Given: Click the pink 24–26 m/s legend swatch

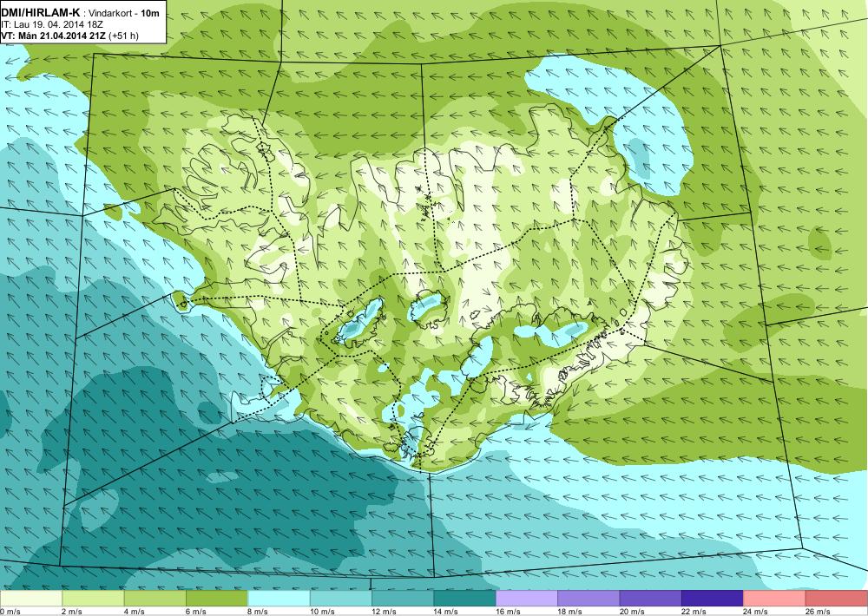Looking at the screenshot, I should point(775,599).
